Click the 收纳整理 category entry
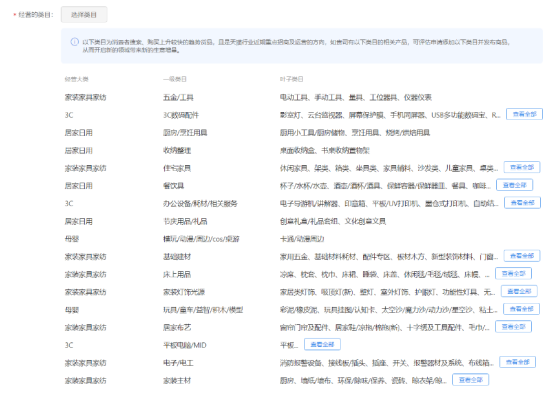550x404 pixels. (177, 150)
